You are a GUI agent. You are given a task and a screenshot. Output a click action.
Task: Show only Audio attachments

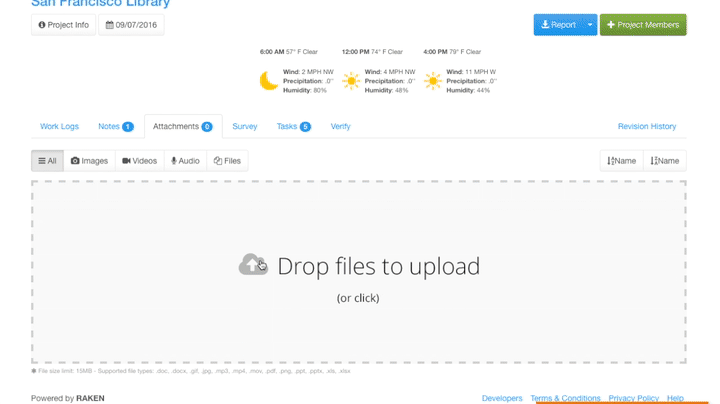pos(185,161)
